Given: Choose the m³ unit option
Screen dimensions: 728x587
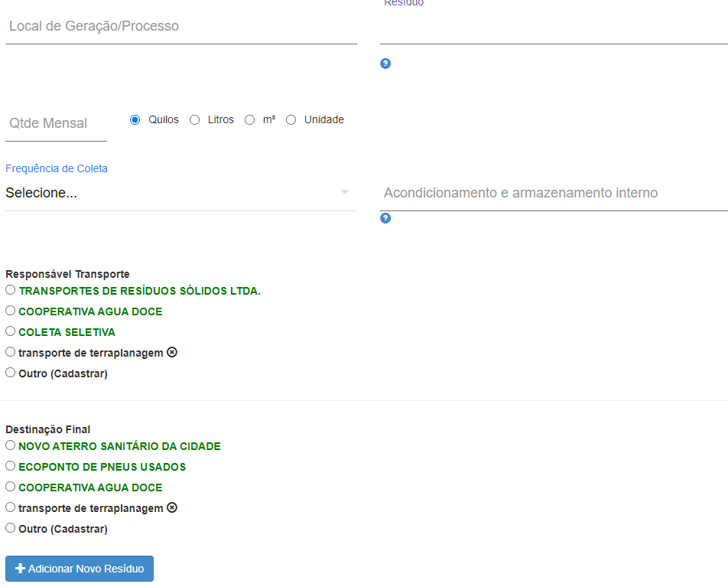Looking at the screenshot, I should point(250,120).
